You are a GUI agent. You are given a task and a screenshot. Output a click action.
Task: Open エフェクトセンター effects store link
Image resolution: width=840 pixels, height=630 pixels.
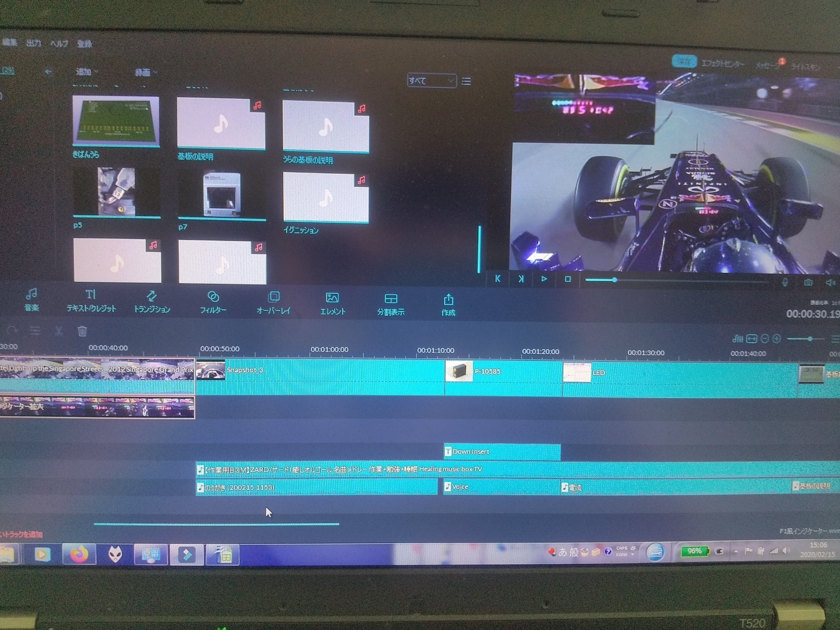pos(723,63)
